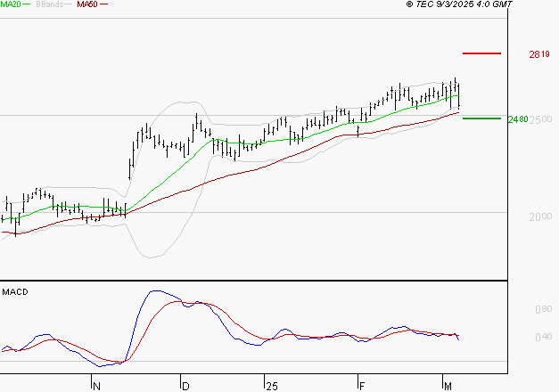Click the red 2819 resistance value
This screenshot has height=392, width=559.
tap(539, 54)
